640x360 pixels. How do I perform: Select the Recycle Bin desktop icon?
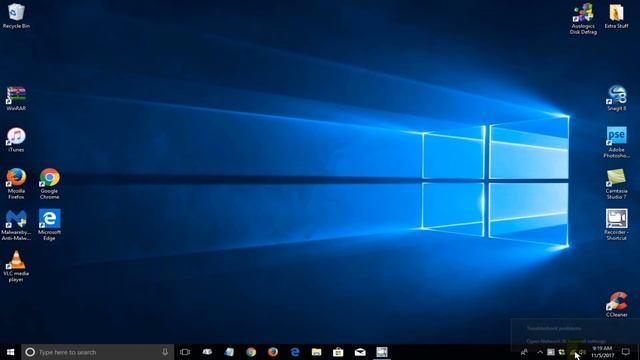(x=16, y=16)
